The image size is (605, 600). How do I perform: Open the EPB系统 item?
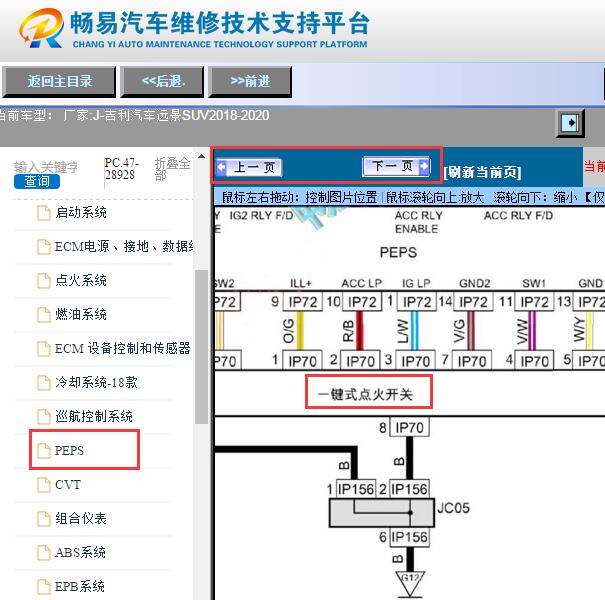click(x=79, y=586)
